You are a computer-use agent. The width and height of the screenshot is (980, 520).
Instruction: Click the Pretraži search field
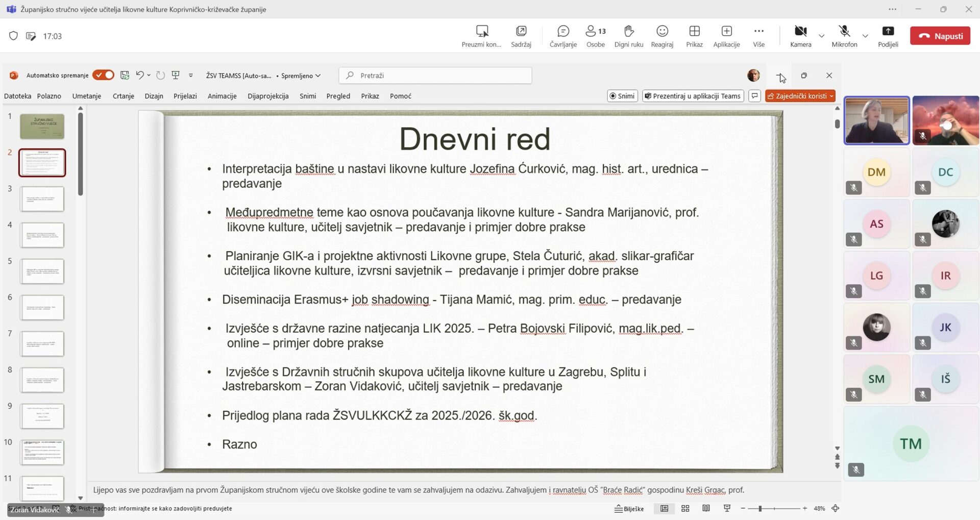tap(435, 76)
